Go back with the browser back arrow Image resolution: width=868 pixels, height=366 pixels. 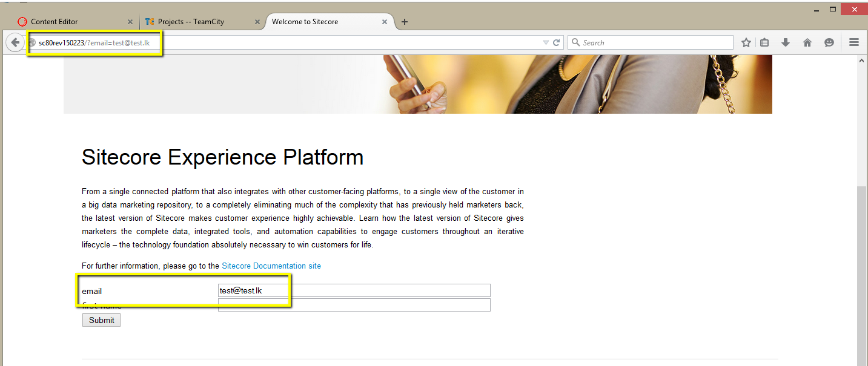(14, 42)
